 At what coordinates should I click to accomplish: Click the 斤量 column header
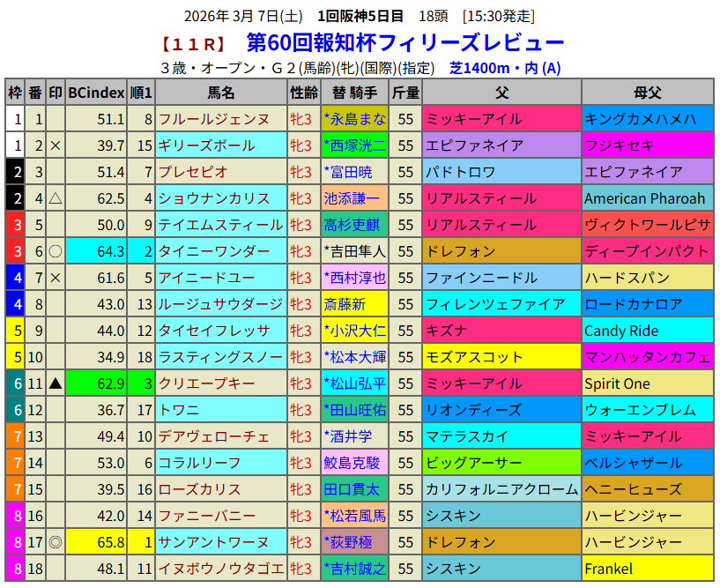coord(405,93)
